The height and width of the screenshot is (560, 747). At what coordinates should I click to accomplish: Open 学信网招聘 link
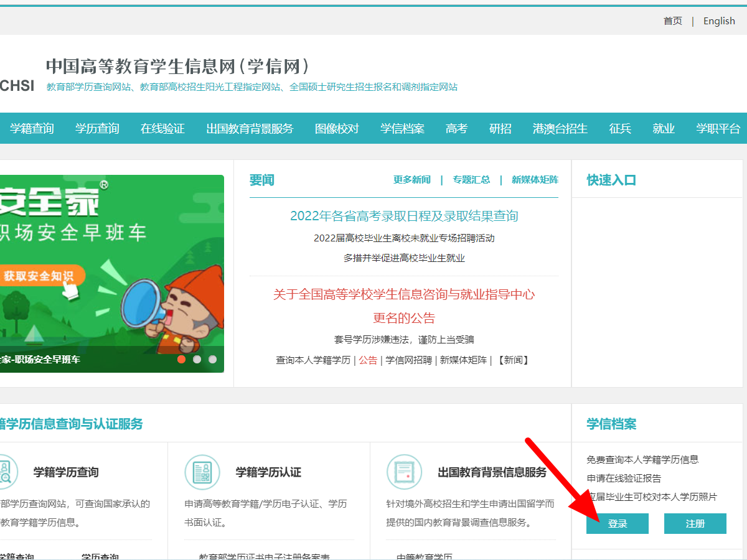point(408,360)
